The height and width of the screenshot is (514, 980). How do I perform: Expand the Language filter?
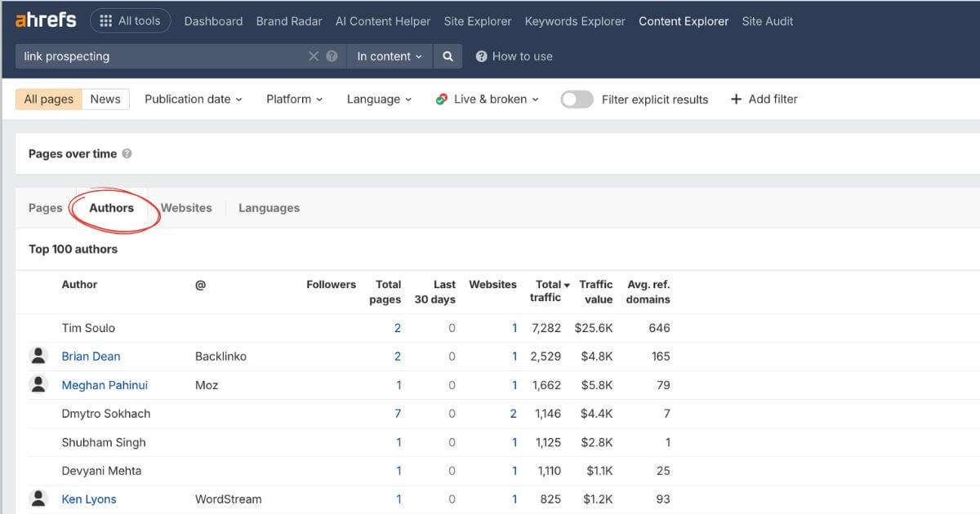tap(377, 98)
